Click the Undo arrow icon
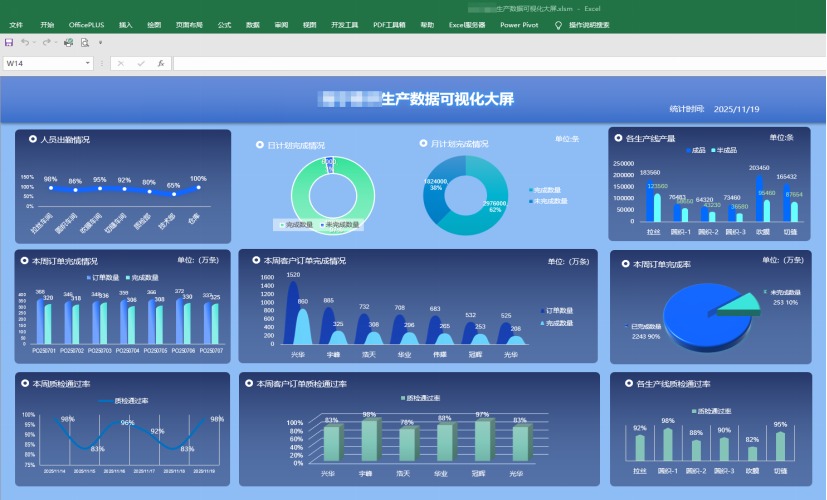827x500 pixels. click(24, 43)
